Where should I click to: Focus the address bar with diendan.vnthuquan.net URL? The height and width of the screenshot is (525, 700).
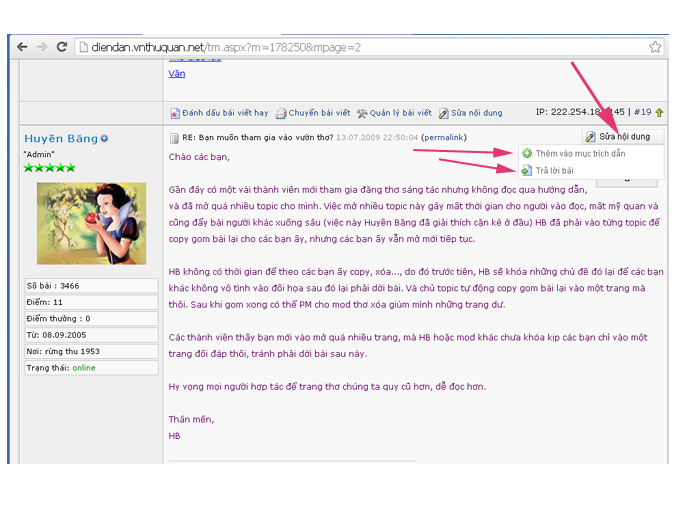tap(370, 47)
